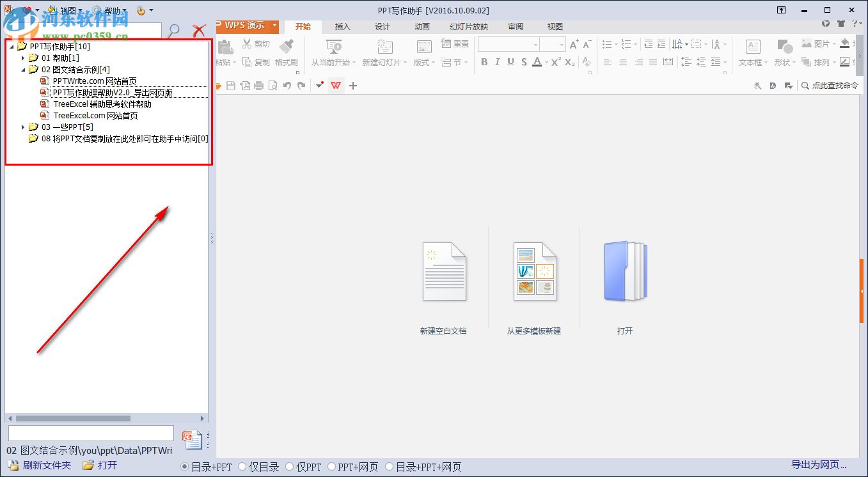The width and height of the screenshot is (868, 477).
Task: Apply superscript X² formatting
Action: coord(556,62)
